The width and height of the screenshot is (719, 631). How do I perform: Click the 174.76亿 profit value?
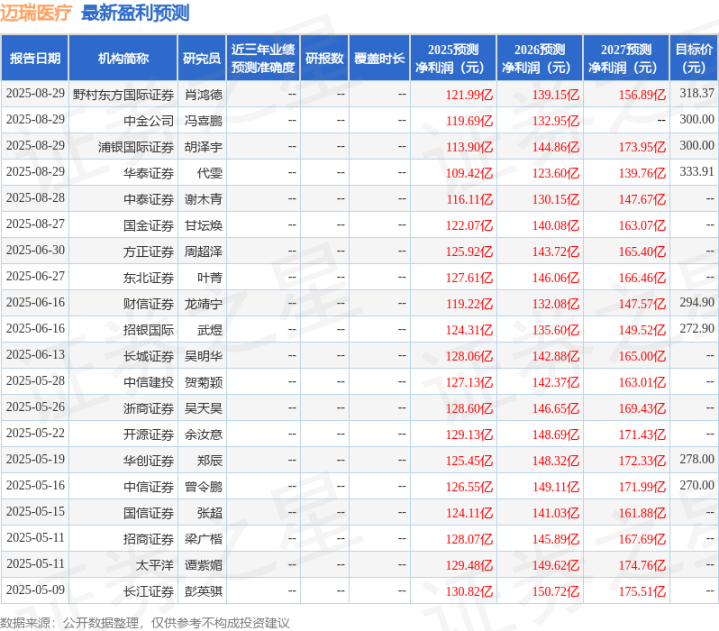tap(642, 565)
